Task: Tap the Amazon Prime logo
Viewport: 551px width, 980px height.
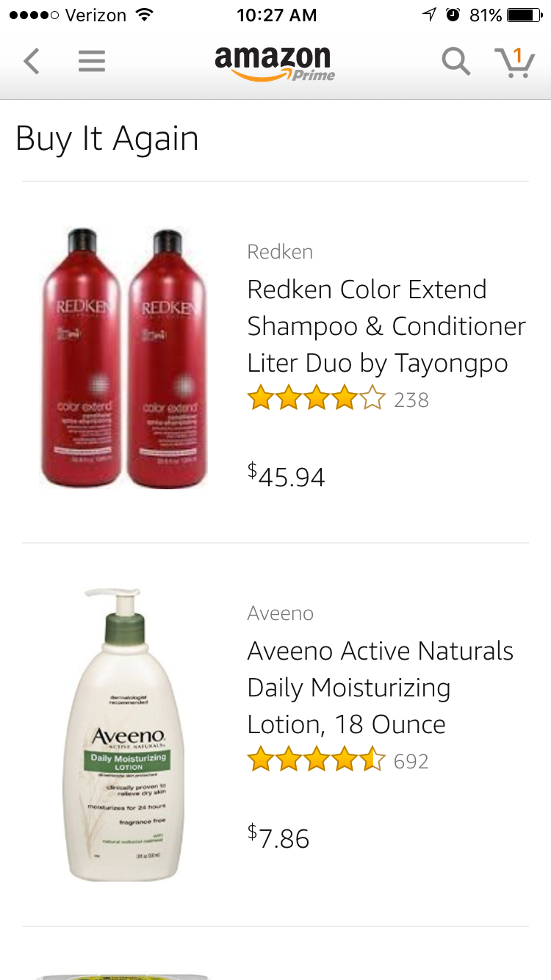Action: (275, 63)
